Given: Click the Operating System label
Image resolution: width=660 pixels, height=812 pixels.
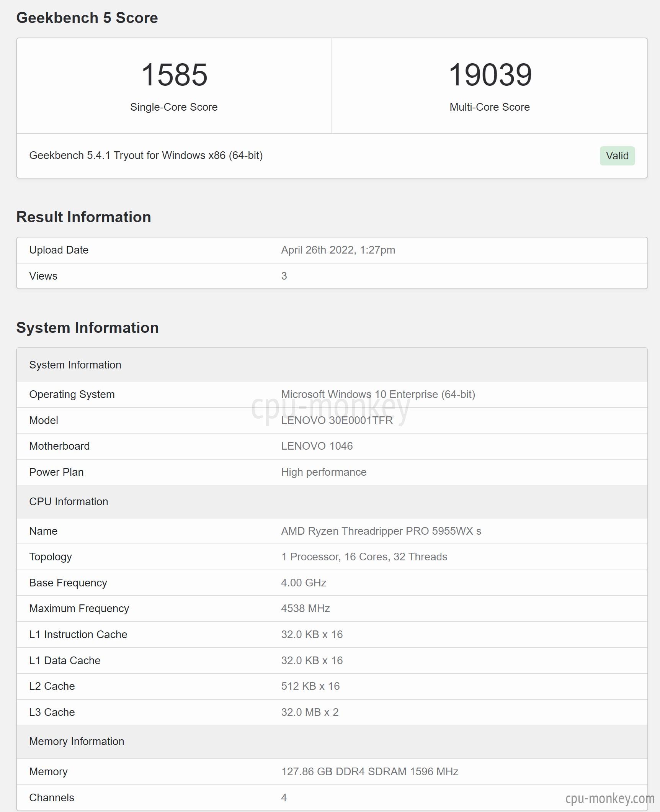Looking at the screenshot, I should (x=72, y=395).
